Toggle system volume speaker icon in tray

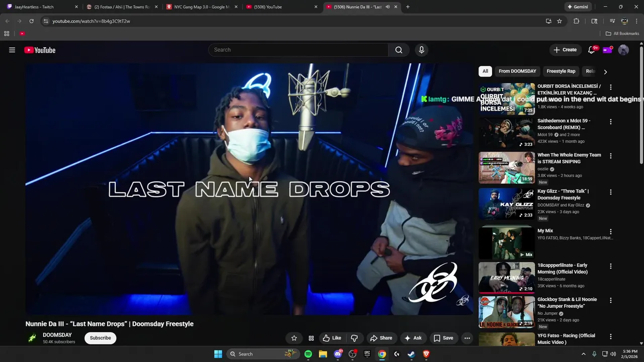(x=613, y=354)
